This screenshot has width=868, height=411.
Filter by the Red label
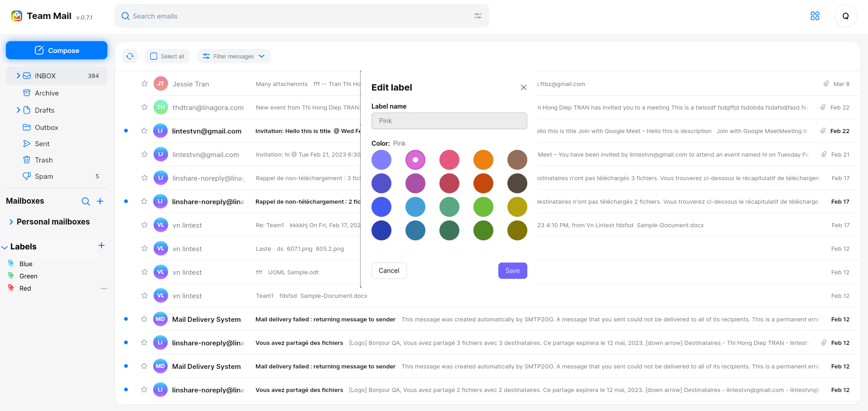[25, 289]
